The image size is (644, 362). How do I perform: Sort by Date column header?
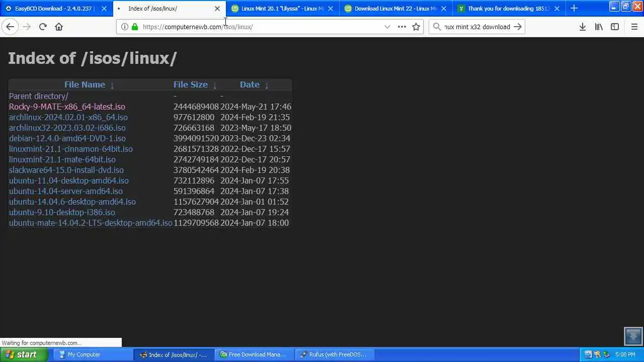(250, 84)
